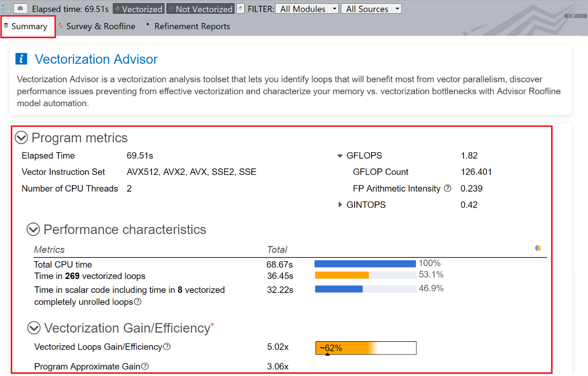Image resolution: width=588 pixels, height=376 pixels.
Task: Click the FP Arithmetic Intensity value 0.239
Action: click(472, 188)
